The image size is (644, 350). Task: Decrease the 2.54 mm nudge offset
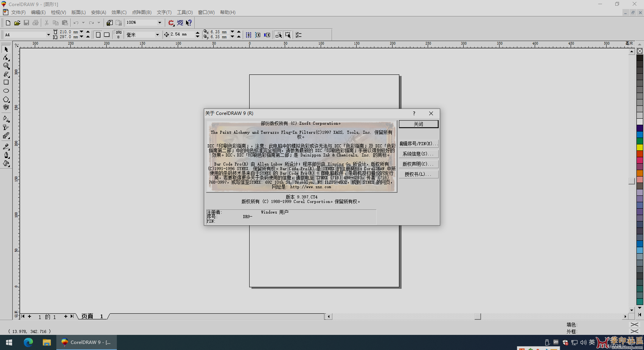click(197, 37)
